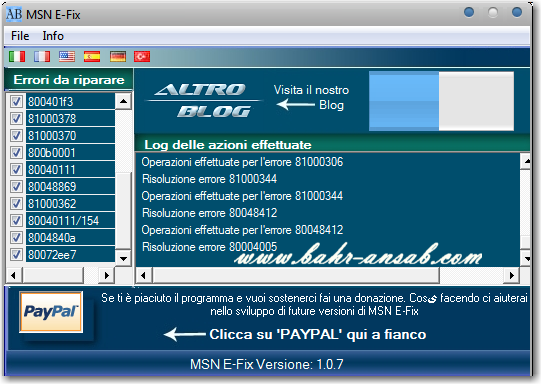This screenshot has height=384, width=541.
Task: Select the 800b0001 entry text
Action: tap(52, 152)
